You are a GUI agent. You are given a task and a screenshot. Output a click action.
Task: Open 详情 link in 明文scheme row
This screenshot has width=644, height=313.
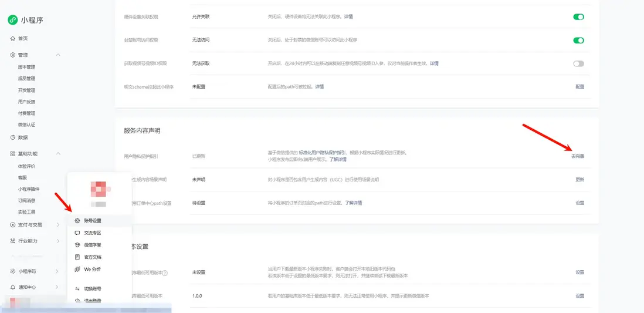[320, 87]
